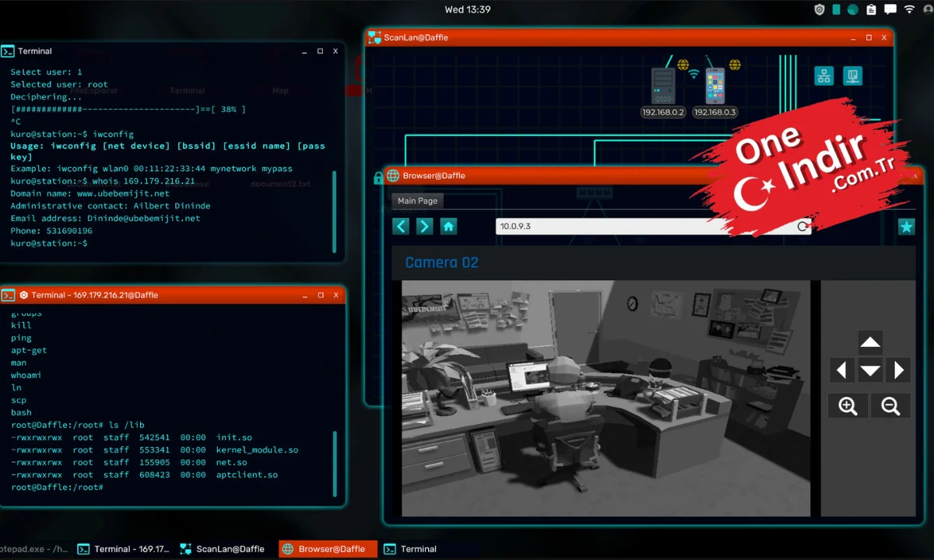The width and height of the screenshot is (934, 560).
Task: Bookmark the page with the star button
Action: [x=906, y=226]
